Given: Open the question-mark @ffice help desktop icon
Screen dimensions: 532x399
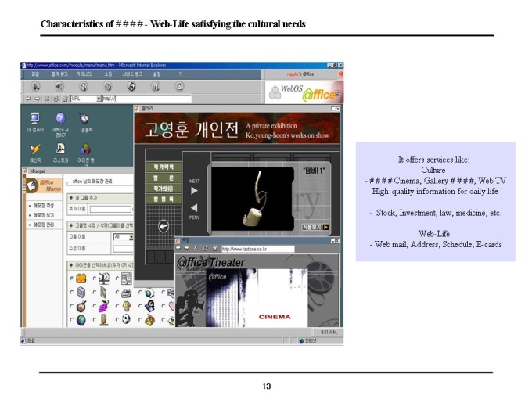Looking at the screenshot, I should click(x=60, y=124).
